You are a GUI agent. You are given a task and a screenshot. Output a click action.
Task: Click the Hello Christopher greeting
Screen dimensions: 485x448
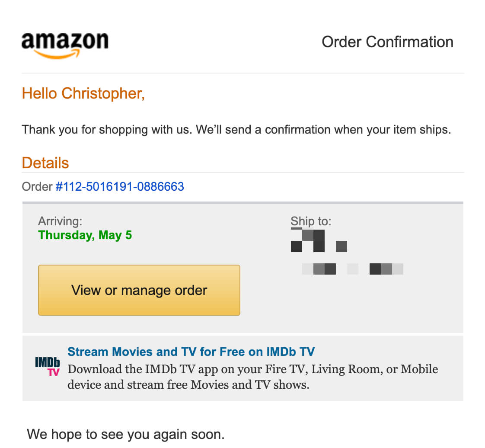83,93
